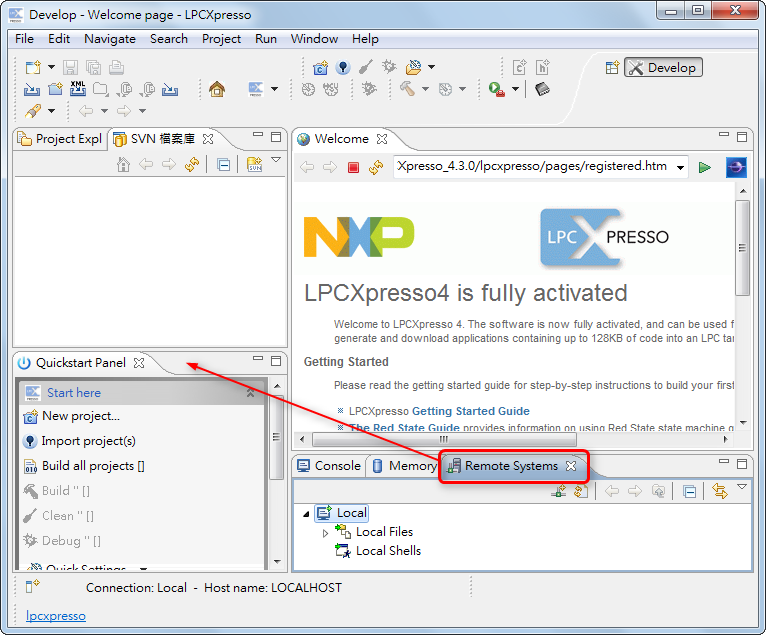Viewport: 766px width, 635px height.
Task: Click Import project(s) in Quickstart Panel
Action: (88, 441)
